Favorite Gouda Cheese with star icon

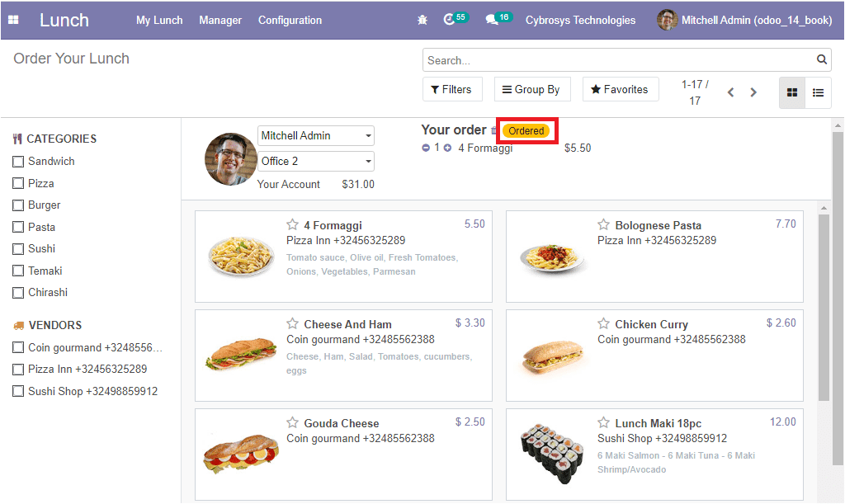point(292,422)
